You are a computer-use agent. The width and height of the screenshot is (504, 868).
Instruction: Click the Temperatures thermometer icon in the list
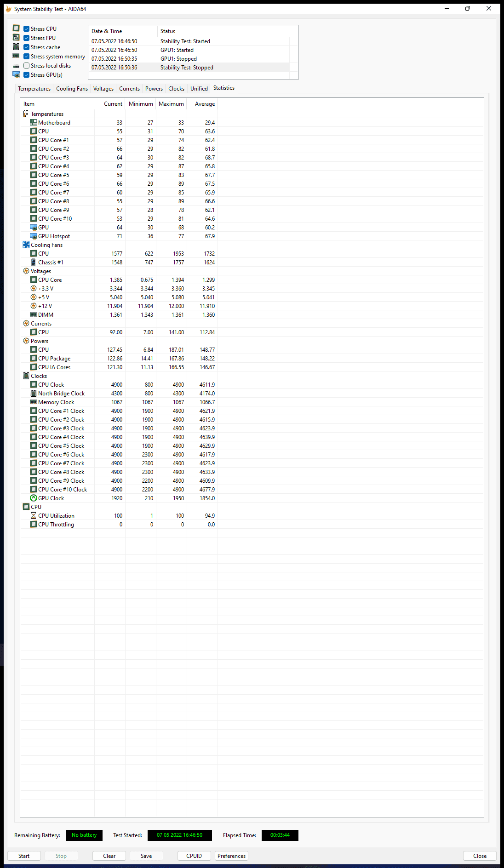[x=26, y=114]
